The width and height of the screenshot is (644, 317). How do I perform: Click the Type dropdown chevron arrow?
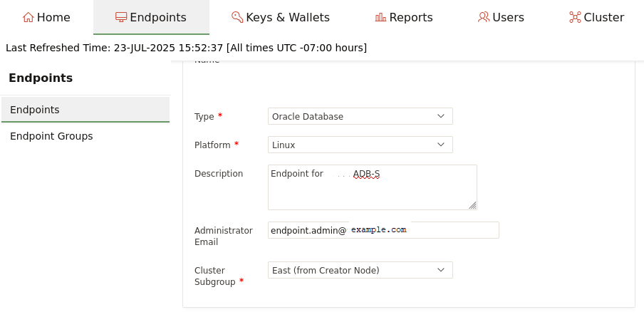(x=441, y=116)
